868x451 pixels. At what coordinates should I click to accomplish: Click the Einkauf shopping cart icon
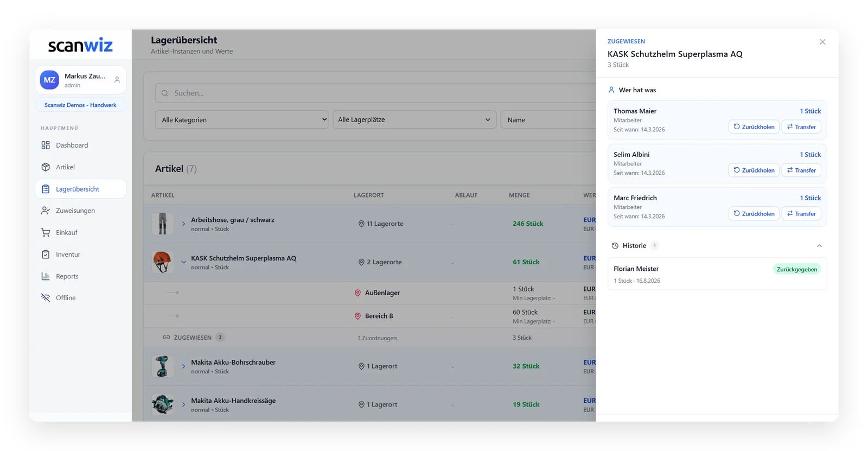pos(46,232)
